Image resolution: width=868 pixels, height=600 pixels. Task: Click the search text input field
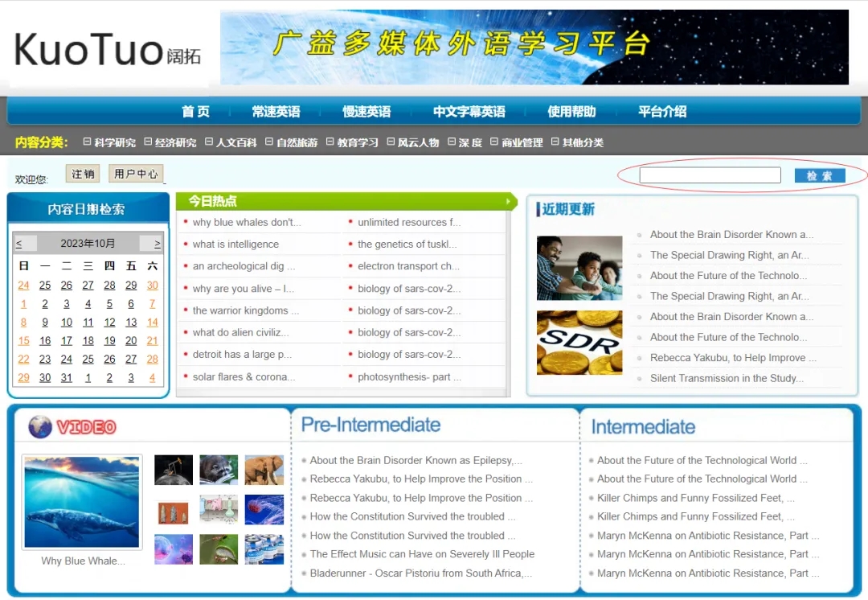(x=710, y=175)
